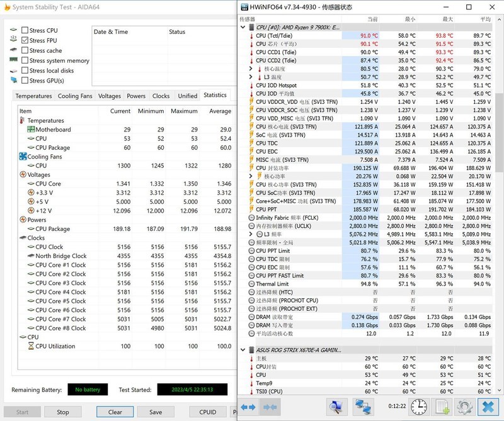Click the clock reset timer icon
The image size is (504, 421).
418,407
